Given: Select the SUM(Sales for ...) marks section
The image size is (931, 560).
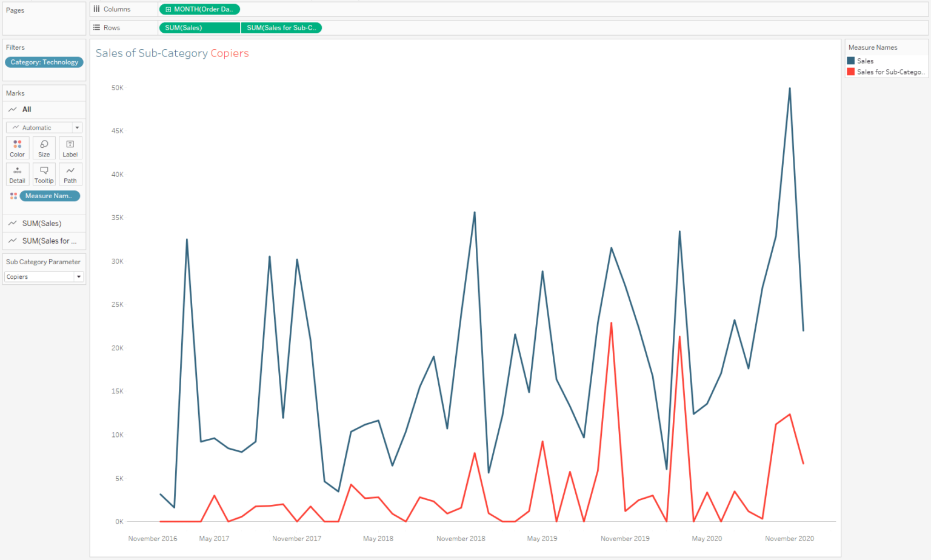Looking at the screenshot, I should [x=48, y=241].
